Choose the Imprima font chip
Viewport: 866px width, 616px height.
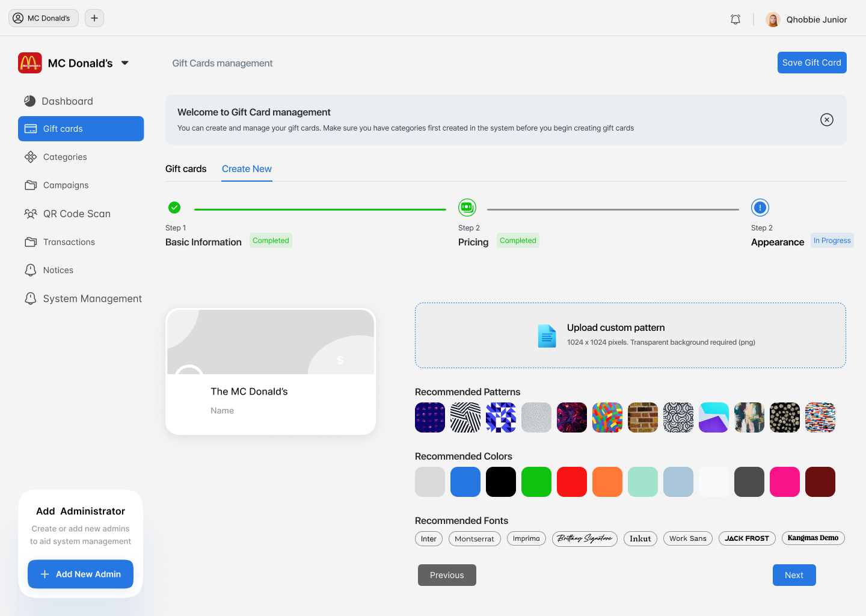(526, 538)
